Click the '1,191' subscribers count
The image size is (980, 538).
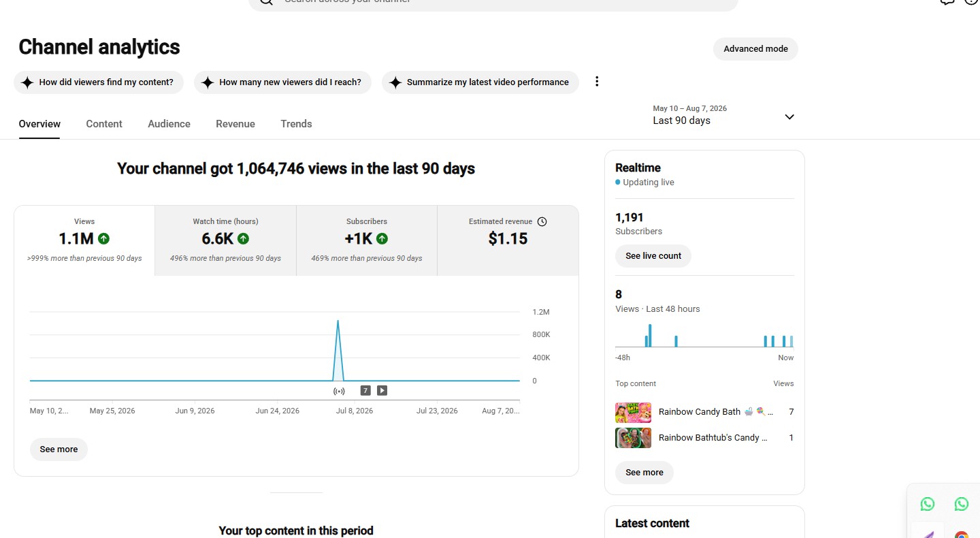[x=630, y=218]
